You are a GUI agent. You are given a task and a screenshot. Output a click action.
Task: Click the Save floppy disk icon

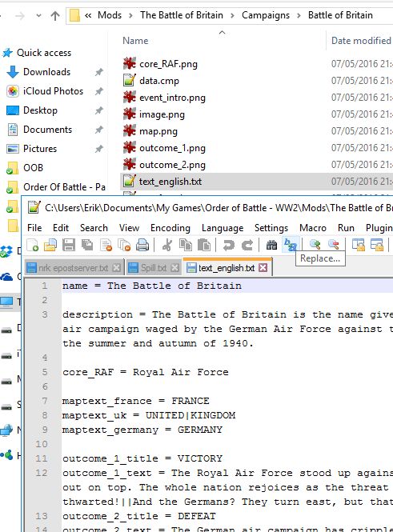point(69,245)
